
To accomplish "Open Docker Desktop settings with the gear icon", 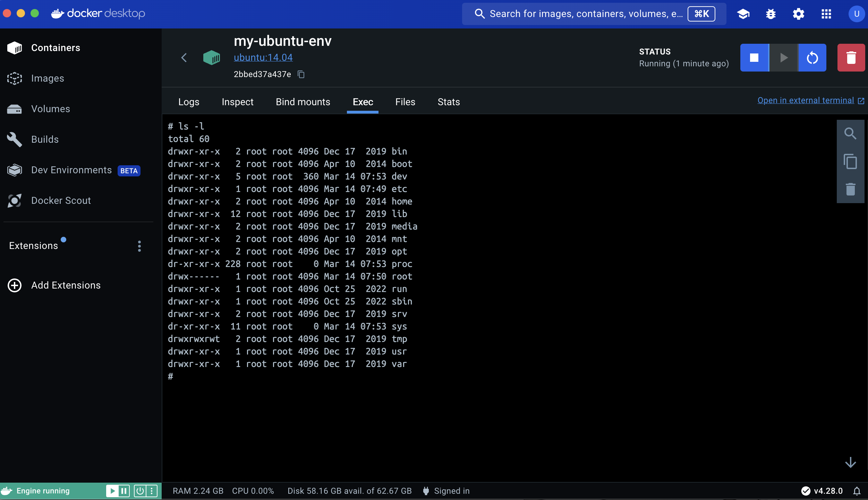I will pyautogui.click(x=798, y=14).
